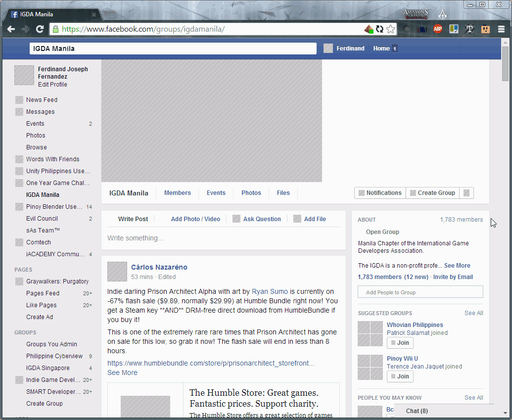Open the humblebundle.com store link
The width and height of the screenshot is (512, 420).
(211, 363)
